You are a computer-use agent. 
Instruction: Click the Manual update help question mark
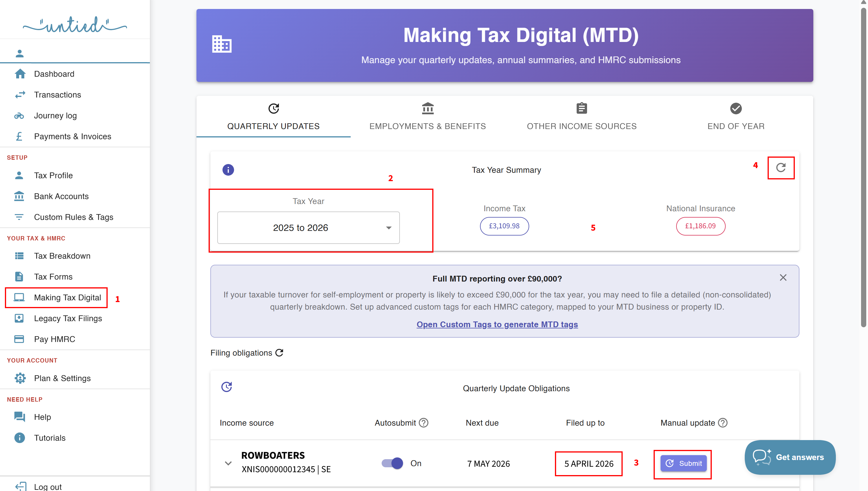pyautogui.click(x=723, y=423)
